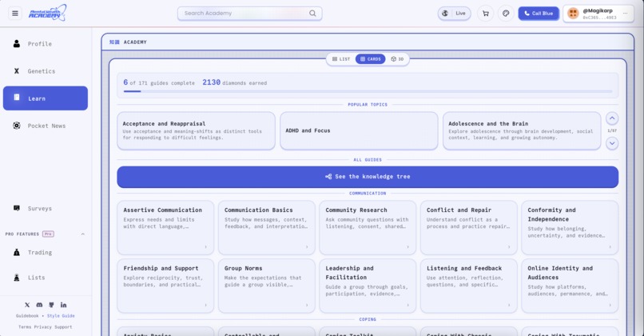Image resolution: width=644 pixels, height=336 pixels.
Task: Click the arrow on Friendship and Support card
Action: (206, 305)
